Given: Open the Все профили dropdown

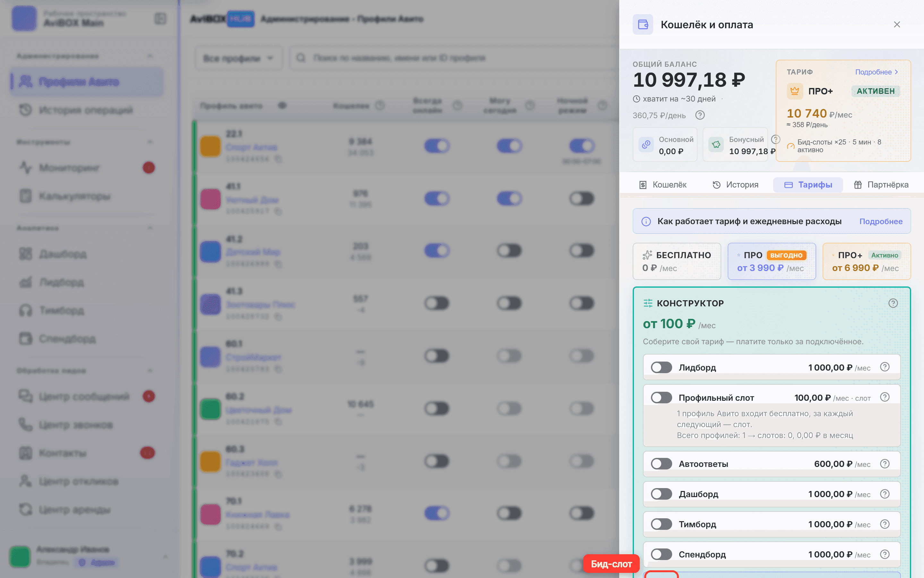Looking at the screenshot, I should click(239, 58).
